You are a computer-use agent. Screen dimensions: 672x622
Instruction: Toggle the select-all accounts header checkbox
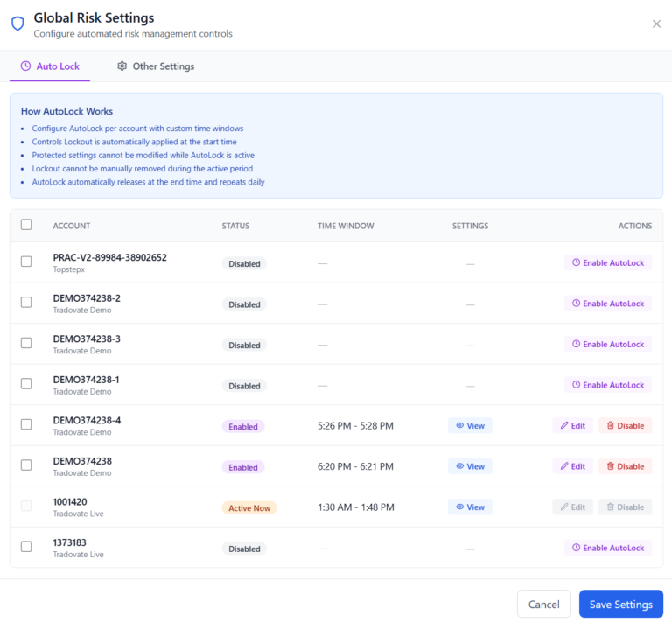pyautogui.click(x=26, y=225)
